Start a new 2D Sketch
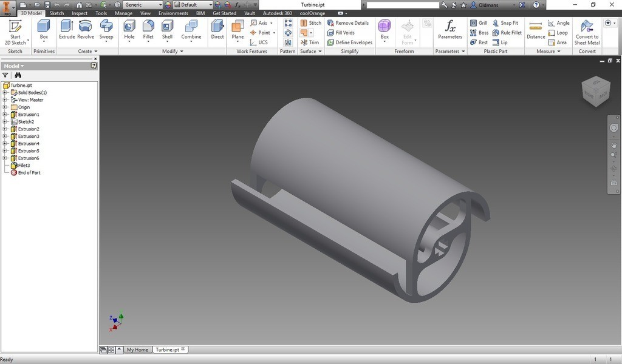Viewport: 622px width, 364px height. point(15,30)
